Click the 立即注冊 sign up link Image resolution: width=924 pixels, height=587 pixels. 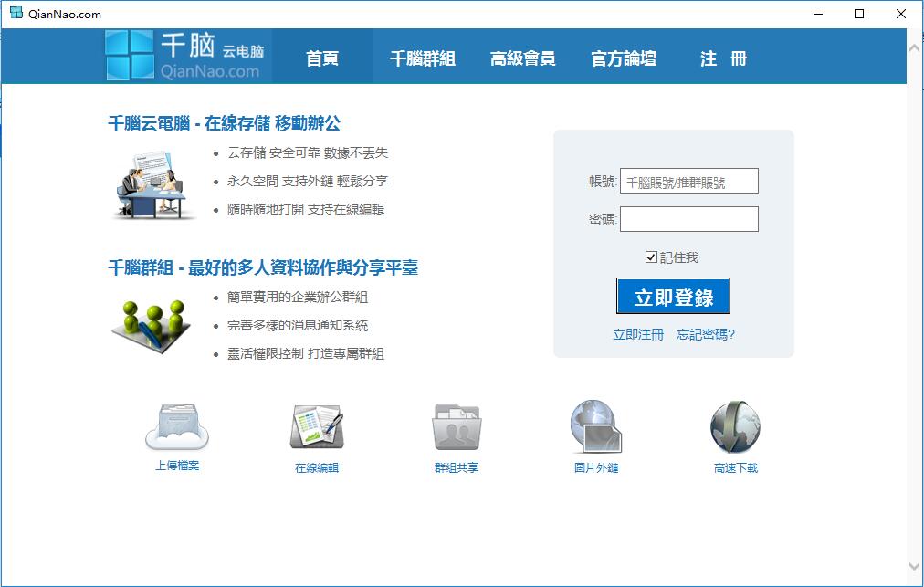click(x=638, y=335)
